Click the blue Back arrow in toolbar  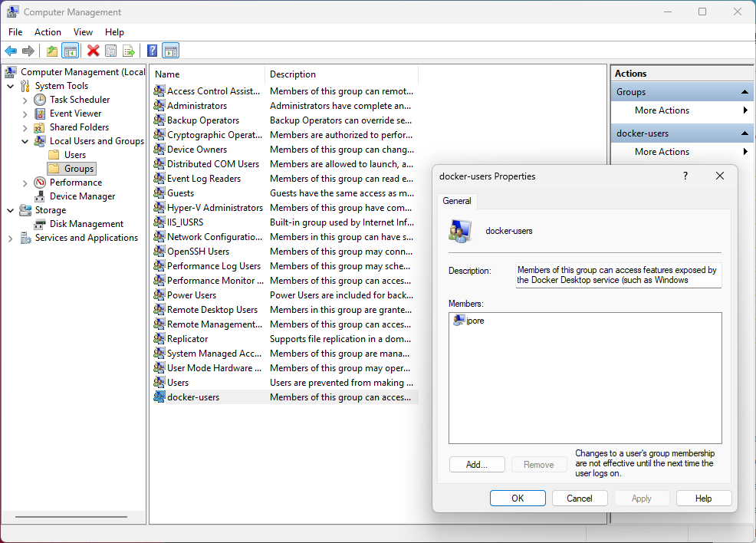[x=11, y=51]
